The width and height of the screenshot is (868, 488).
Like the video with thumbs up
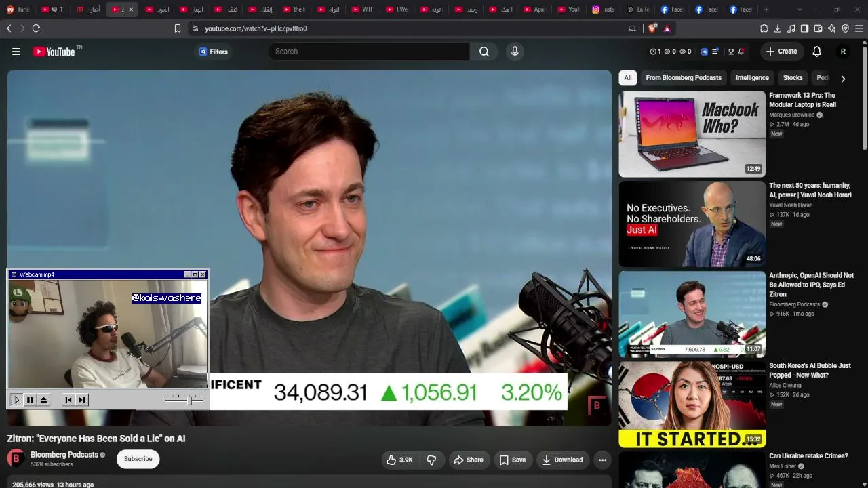[400, 460]
